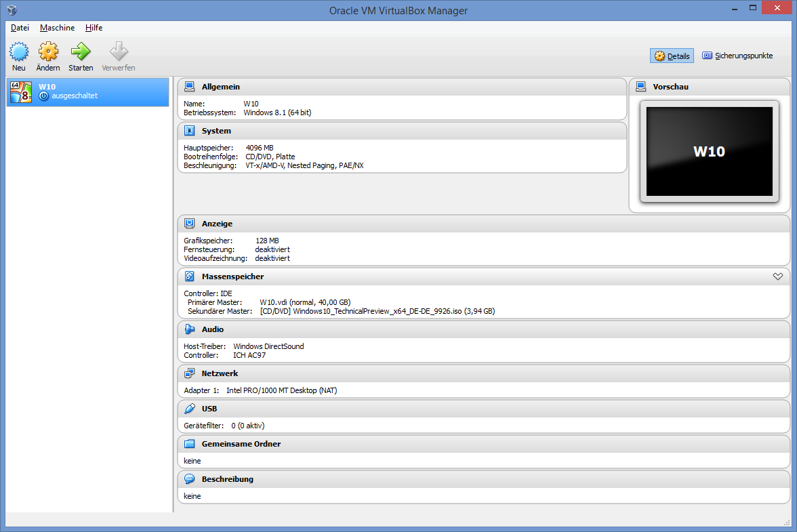Click the Vorschau heading text

pyautogui.click(x=670, y=87)
